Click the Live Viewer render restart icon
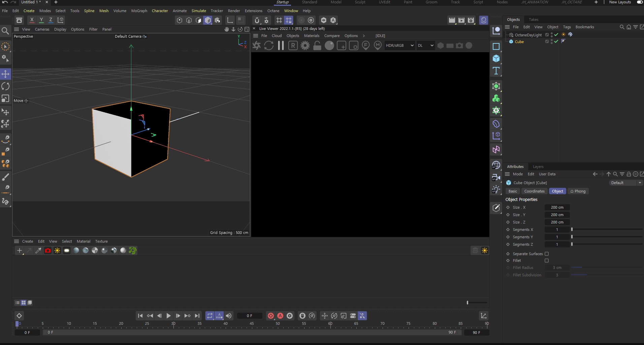 (269, 45)
